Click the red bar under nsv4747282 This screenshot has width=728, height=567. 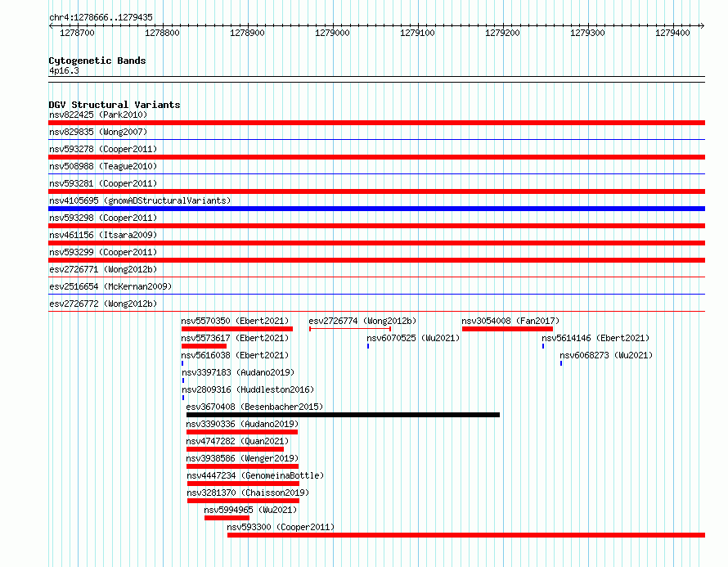[x=235, y=449]
